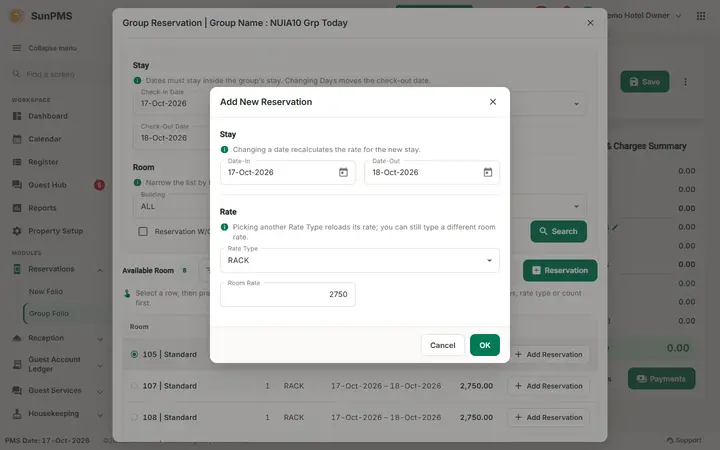Confirm with the OK button

(484, 345)
